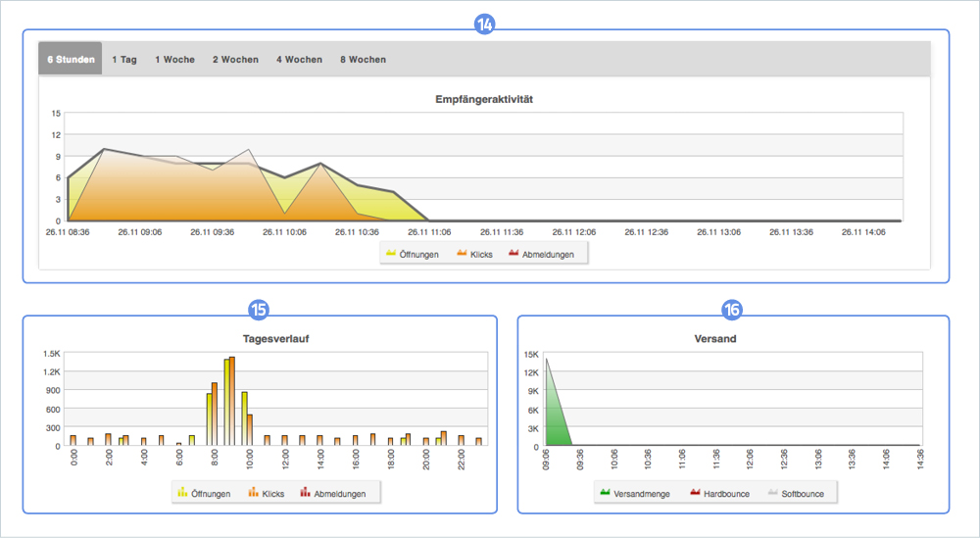Viewport: 980px width, 538px height.
Task: Open the 1 Woche time range tab
Action: (175, 60)
